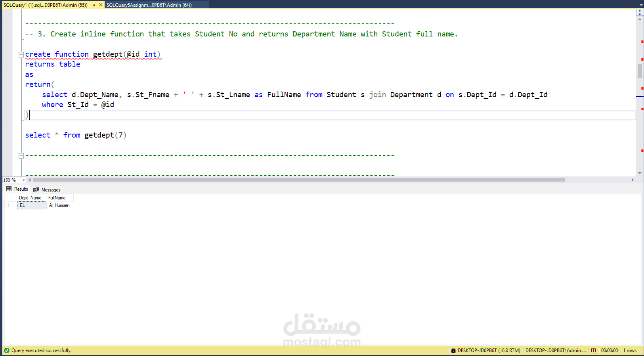Click the 'where St_Id = @id' line
The width and height of the screenshot is (644, 356).
pos(78,105)
